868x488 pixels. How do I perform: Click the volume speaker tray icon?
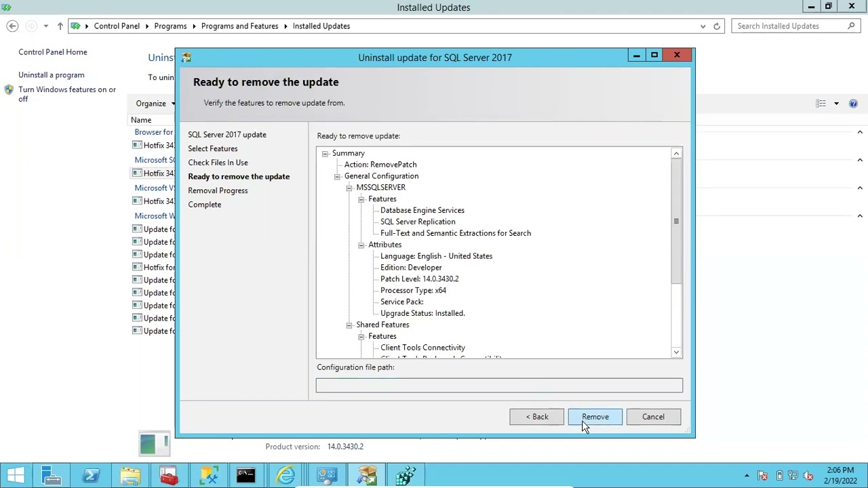point(808,476)
